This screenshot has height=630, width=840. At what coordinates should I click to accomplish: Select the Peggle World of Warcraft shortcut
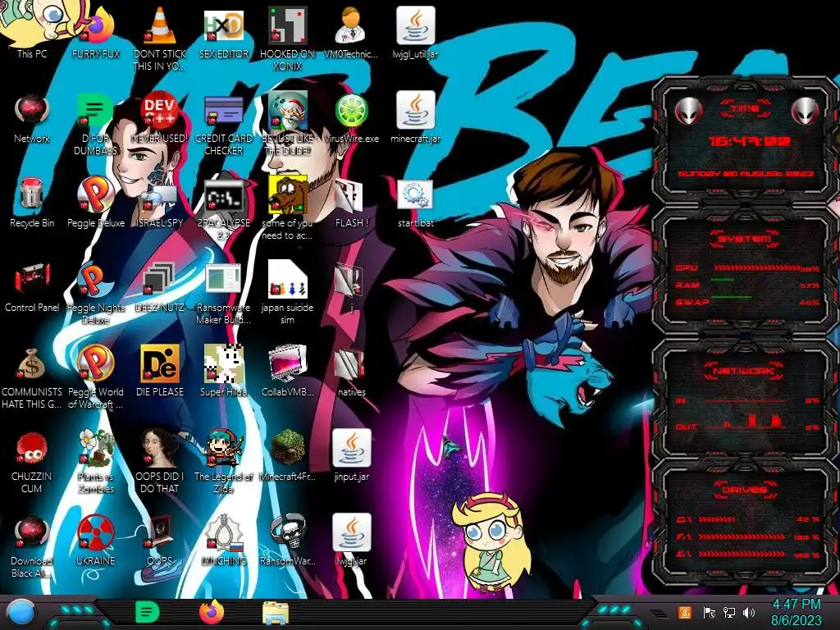96,363
